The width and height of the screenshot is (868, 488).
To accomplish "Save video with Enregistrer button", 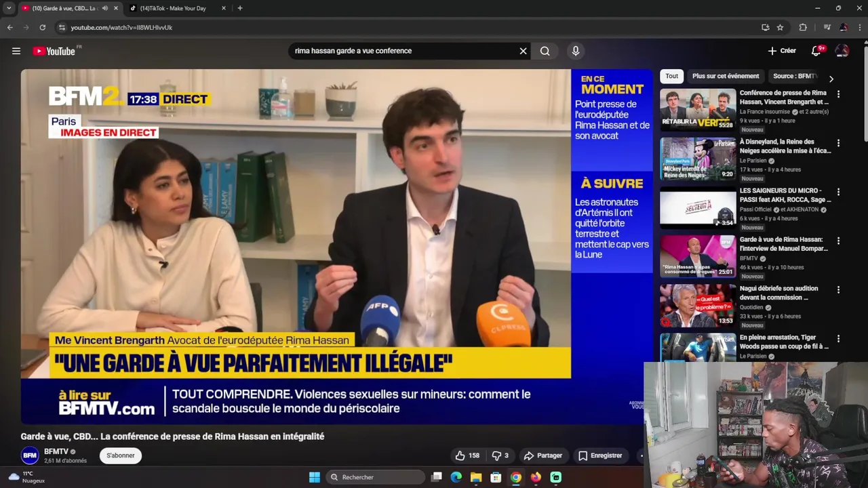I will (600, 455).
